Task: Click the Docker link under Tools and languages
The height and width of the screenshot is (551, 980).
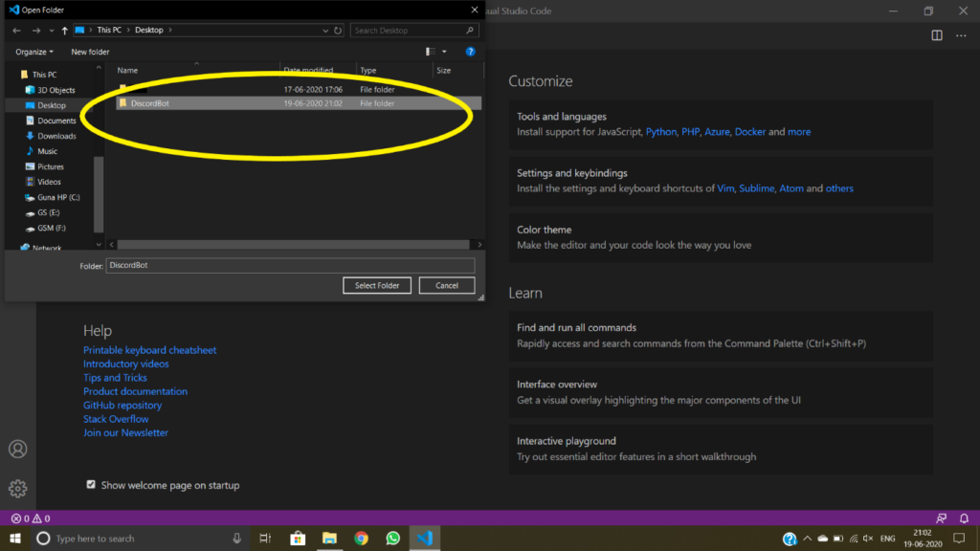Action: [x=750, y=132]
